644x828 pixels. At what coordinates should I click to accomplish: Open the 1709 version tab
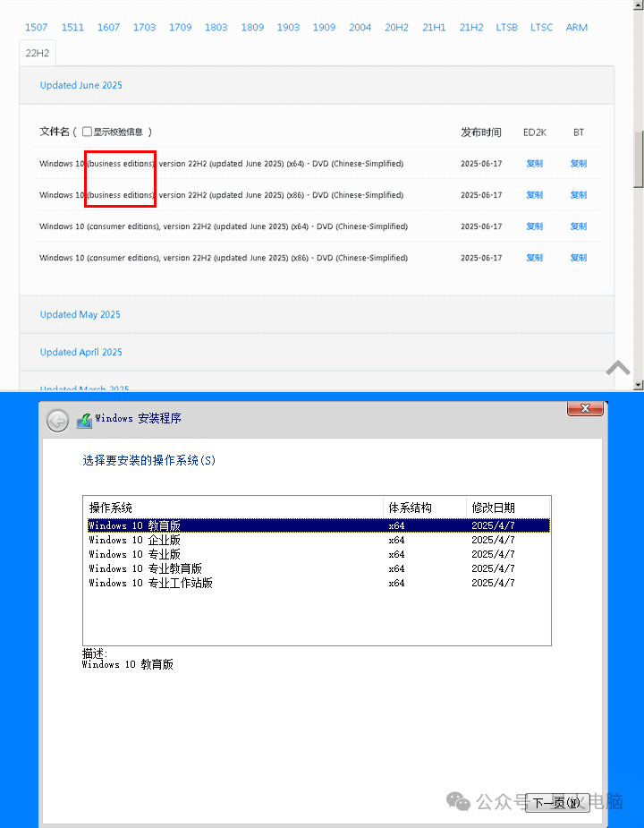[x=180, y=28]
